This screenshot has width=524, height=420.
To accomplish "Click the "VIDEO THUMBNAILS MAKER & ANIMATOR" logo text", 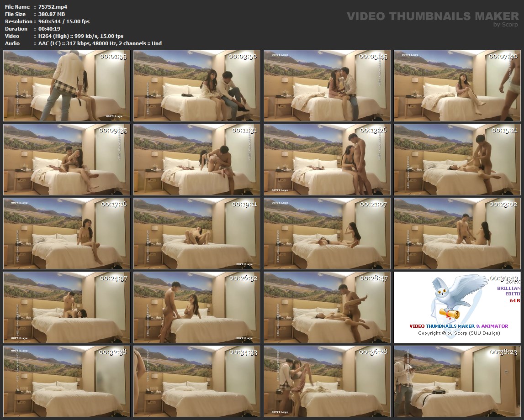I will point(459,326).
